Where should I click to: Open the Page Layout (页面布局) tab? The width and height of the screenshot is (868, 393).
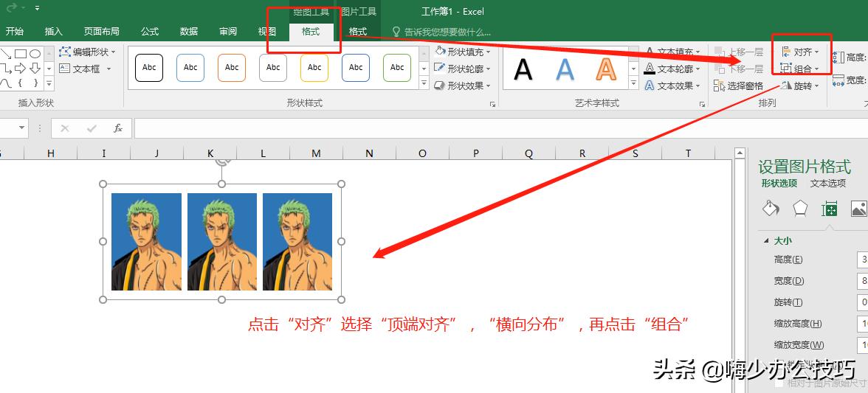click(101, 32)
